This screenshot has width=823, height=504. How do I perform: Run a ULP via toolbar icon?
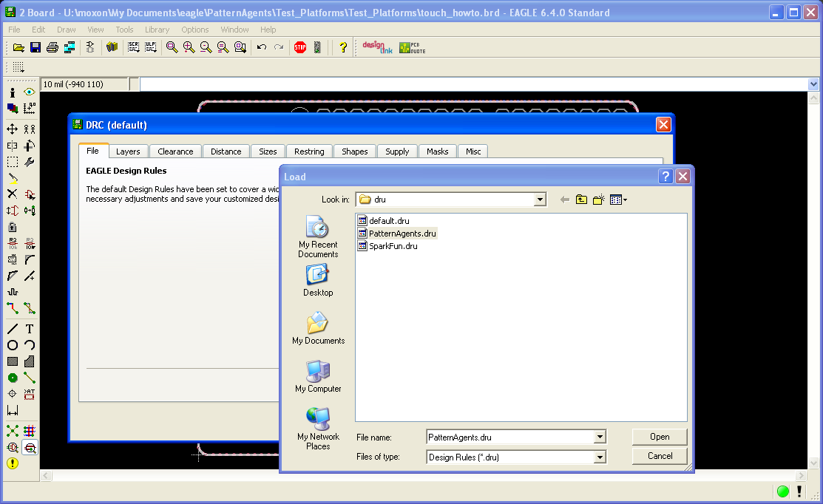[151, 48]
